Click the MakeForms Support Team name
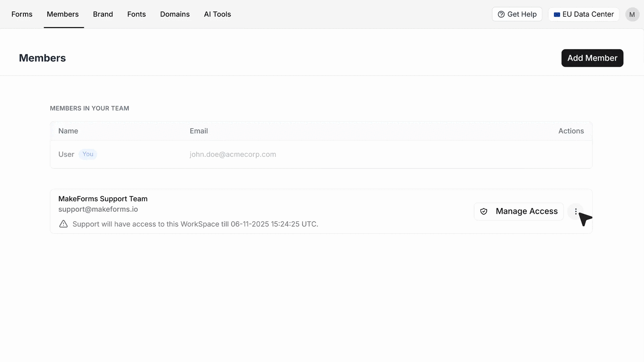 (103, 199)
